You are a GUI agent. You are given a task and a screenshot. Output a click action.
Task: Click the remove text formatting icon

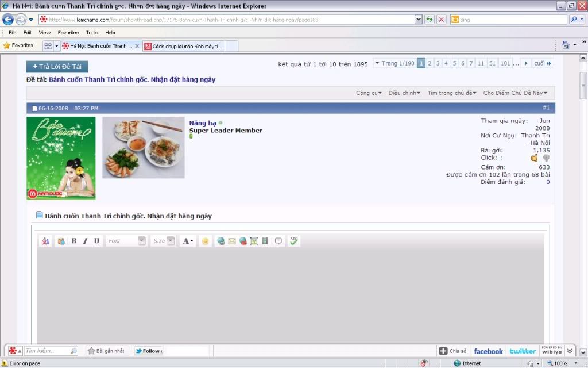tap(45, 241)
